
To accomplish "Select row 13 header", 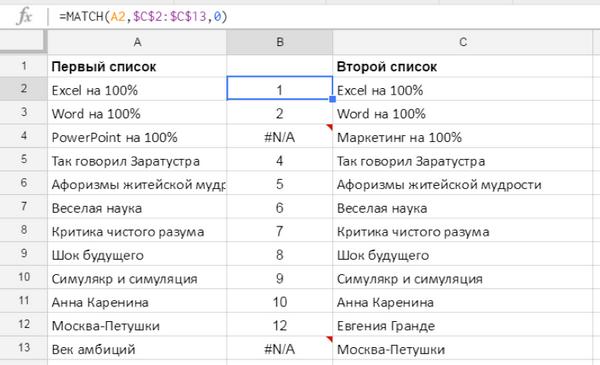I will click(23, 348).
